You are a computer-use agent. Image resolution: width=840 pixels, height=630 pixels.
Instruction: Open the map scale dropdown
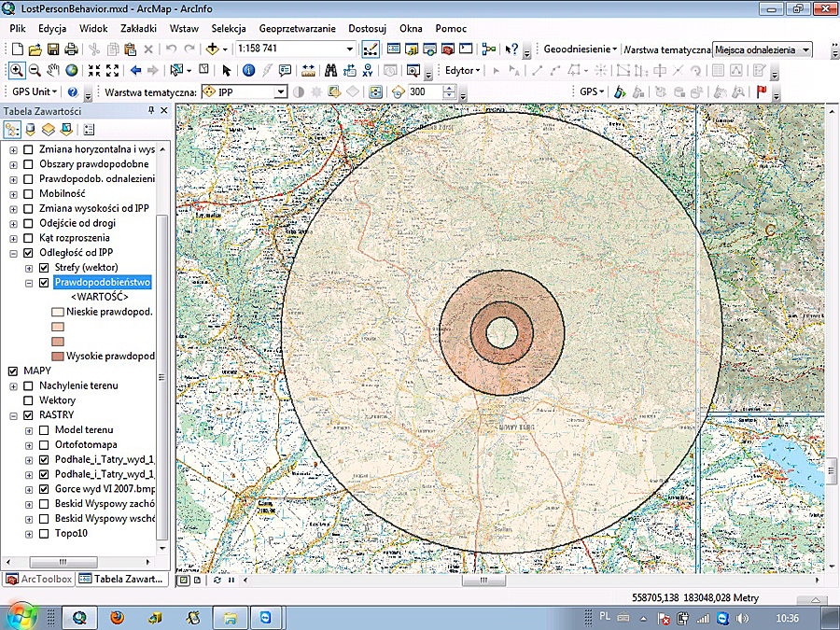pos(350,49)
